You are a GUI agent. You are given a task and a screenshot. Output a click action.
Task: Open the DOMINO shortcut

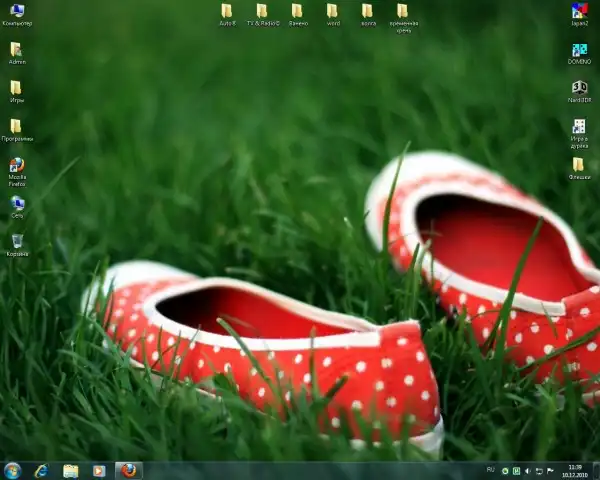tap(579, 49)
